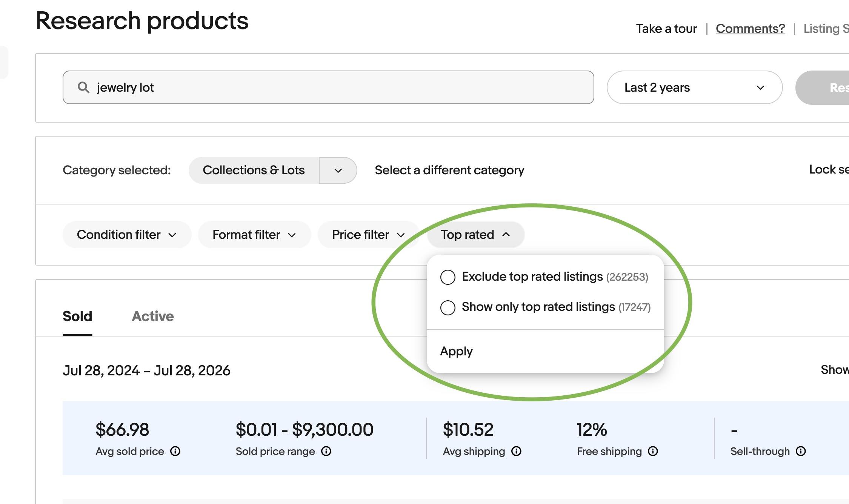Viewport: 849px width, 504px height.
Task: Click the jewelry lot search field
Action: [328, 88]
